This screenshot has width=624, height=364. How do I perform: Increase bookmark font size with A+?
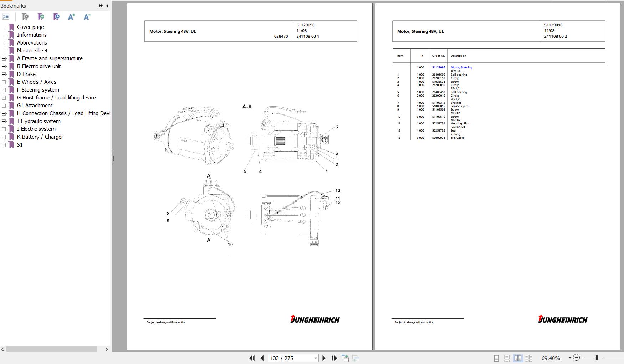point(72,17)
